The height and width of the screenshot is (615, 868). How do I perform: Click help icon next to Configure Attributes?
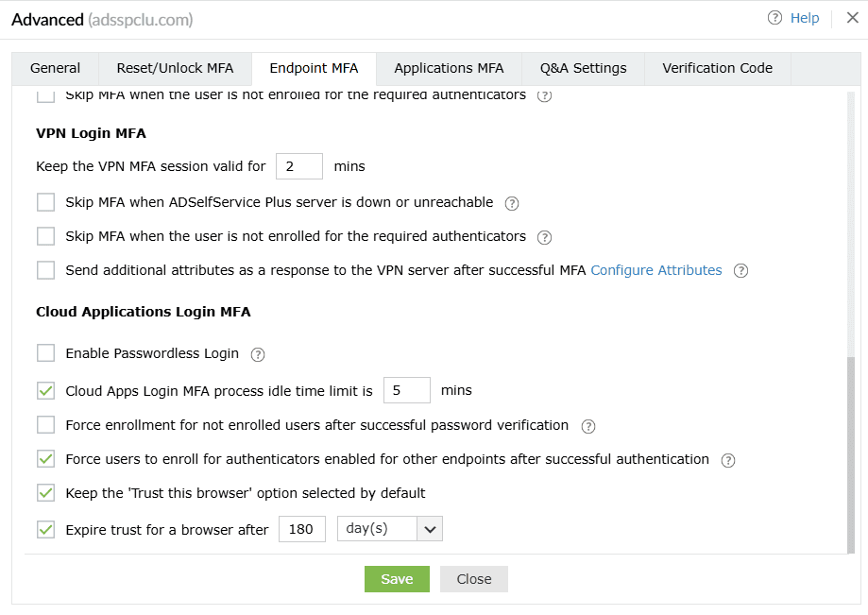coord(741,271)
